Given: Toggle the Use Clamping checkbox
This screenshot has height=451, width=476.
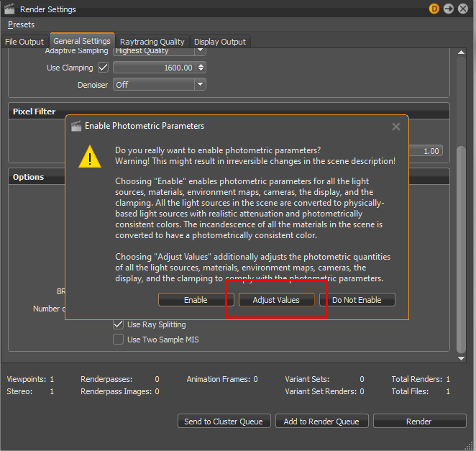Looking at the screenshot, I should [104, 68].
